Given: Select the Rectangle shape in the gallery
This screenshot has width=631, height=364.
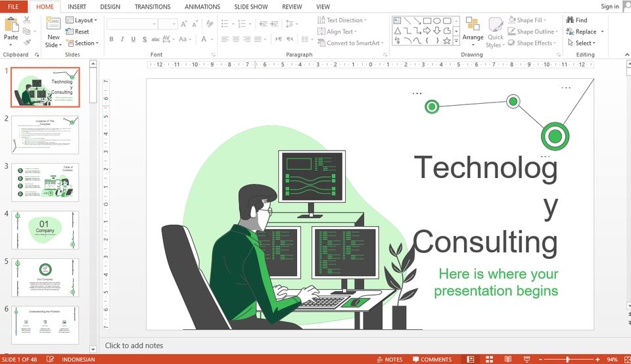Looking at the screenshot, I should 427,20.
